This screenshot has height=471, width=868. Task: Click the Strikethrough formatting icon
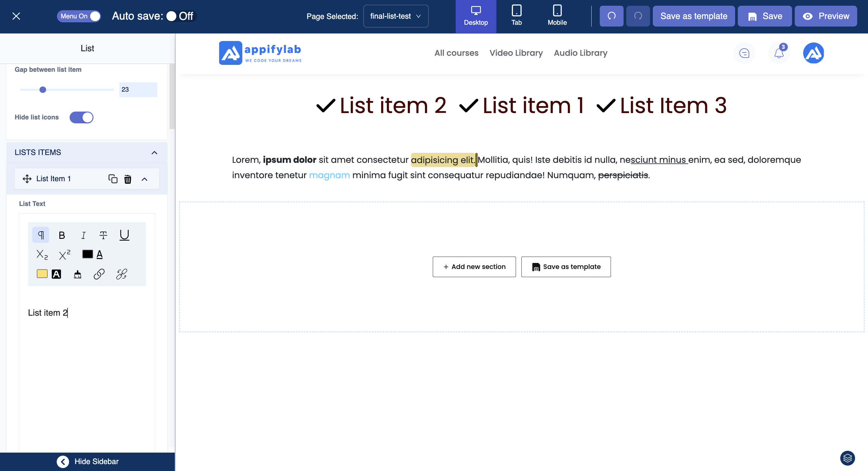(103, 235)
